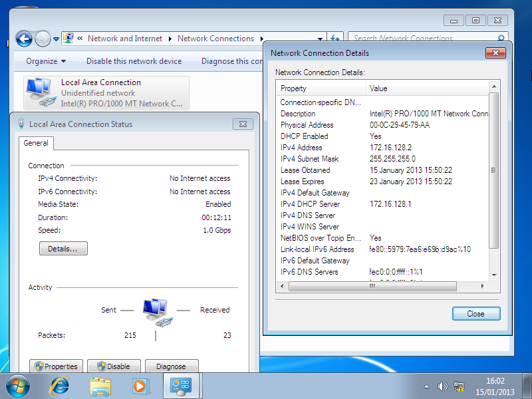Click the Local Area Connection adapter icon
The image size is (532, 399).
click(x=39, y=92)
